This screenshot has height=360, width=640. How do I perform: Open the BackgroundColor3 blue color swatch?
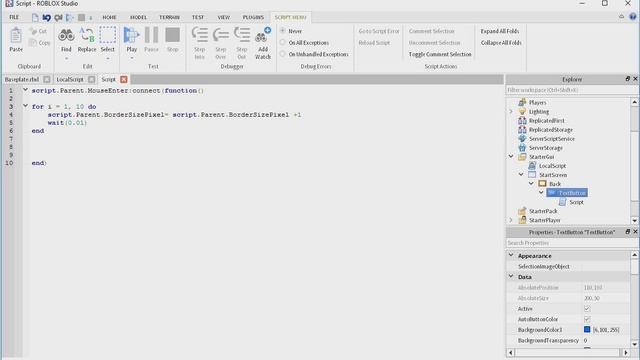(x=587, y=329)
